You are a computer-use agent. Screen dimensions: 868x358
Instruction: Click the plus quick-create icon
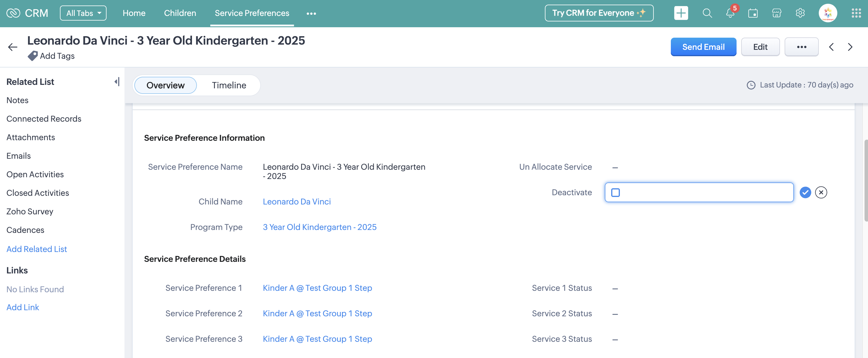[x=681, y=13]
